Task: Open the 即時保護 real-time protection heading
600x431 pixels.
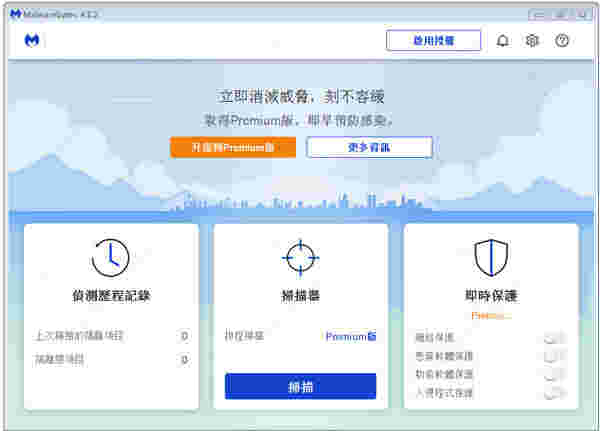Action: click(x=491, y=295)
